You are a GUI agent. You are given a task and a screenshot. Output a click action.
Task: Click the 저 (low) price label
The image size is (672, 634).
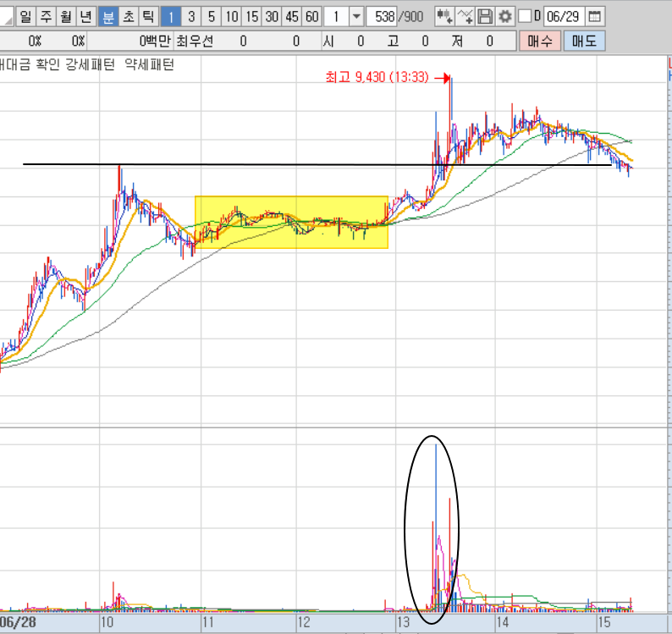point(457,41)
